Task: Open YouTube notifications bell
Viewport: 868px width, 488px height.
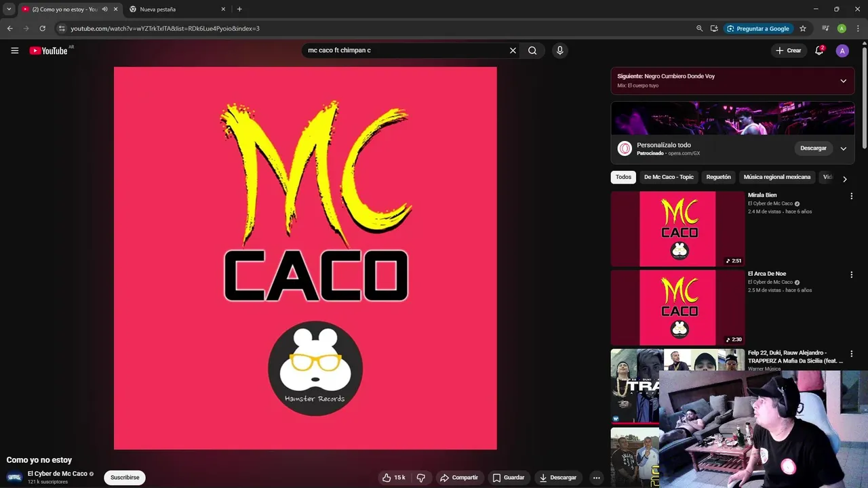Action: 819,50
